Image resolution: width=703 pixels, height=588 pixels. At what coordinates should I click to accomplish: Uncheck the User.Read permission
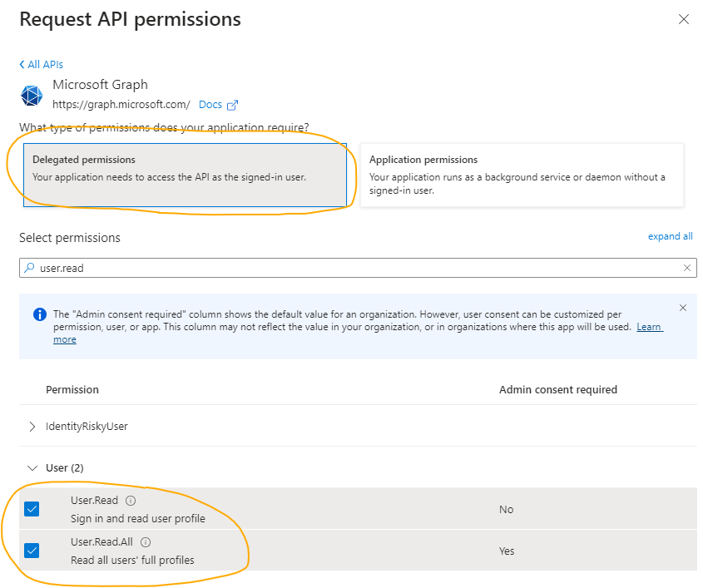point(32,509)
